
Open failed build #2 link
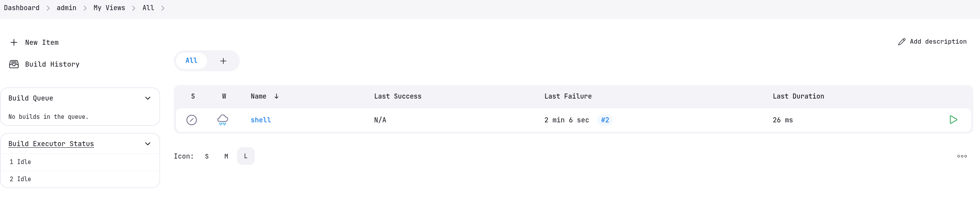(x=605, y=120)
